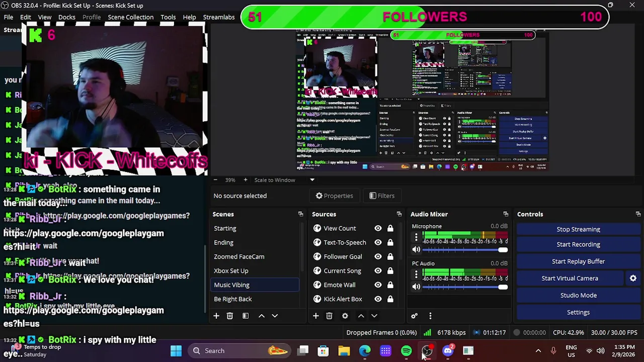Unlock the View Count source
The width and height of the screenshot is (644, 362).
point(390,228)
